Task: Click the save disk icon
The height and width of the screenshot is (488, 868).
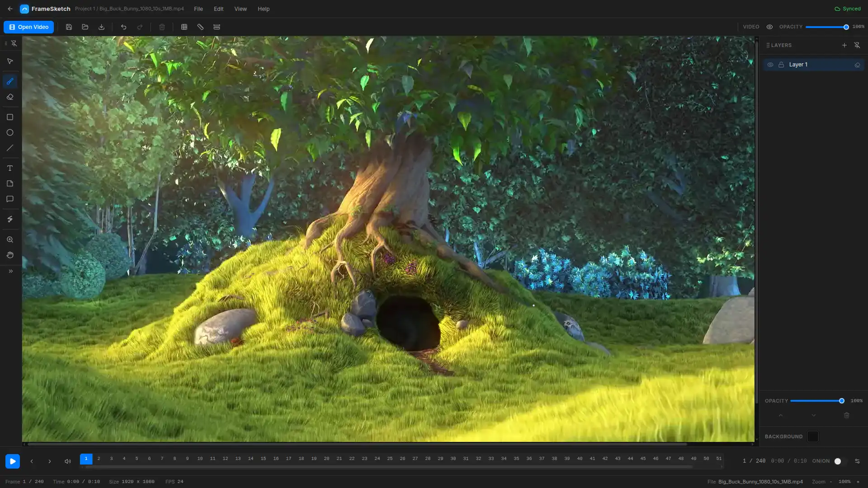Action: click(x=69, y=27)
